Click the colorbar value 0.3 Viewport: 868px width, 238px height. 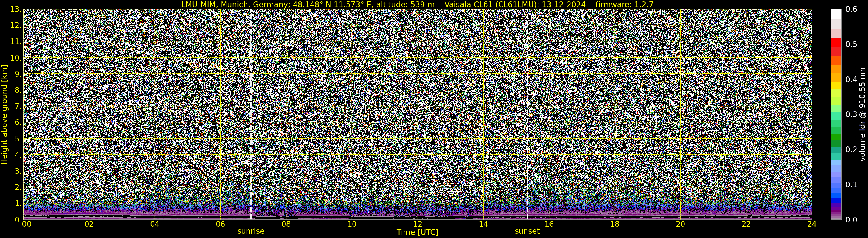tap(852, 115)
